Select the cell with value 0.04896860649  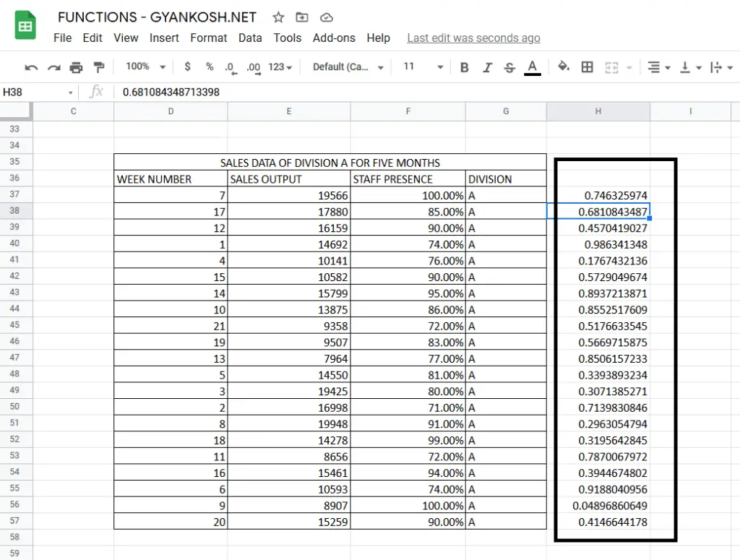[598, 505]
